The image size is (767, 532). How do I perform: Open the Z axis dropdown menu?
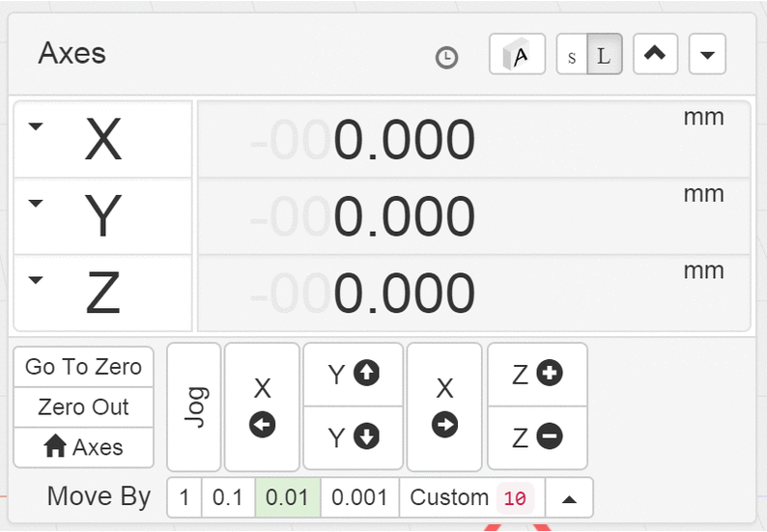36,281
